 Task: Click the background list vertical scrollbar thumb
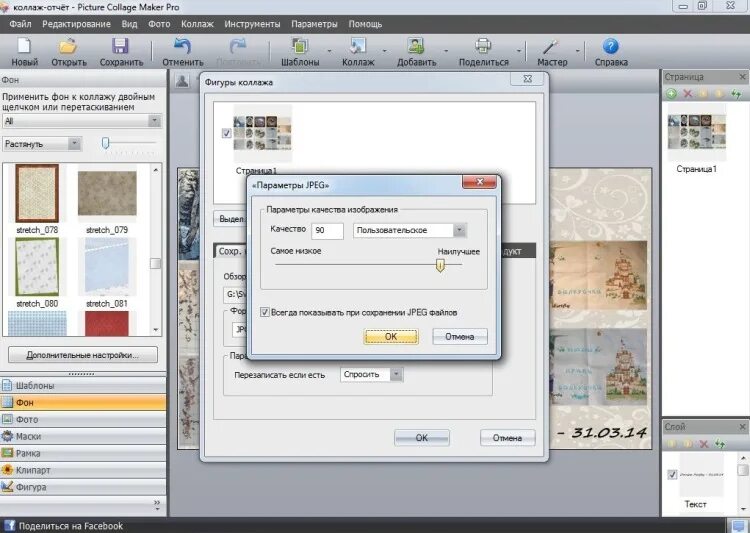[x=155, y=263]
